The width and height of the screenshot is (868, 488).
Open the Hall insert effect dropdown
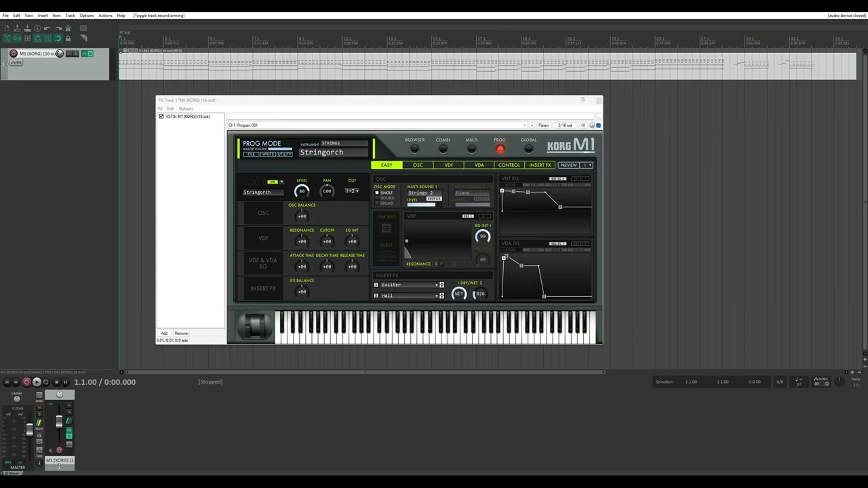pos(409,296)
